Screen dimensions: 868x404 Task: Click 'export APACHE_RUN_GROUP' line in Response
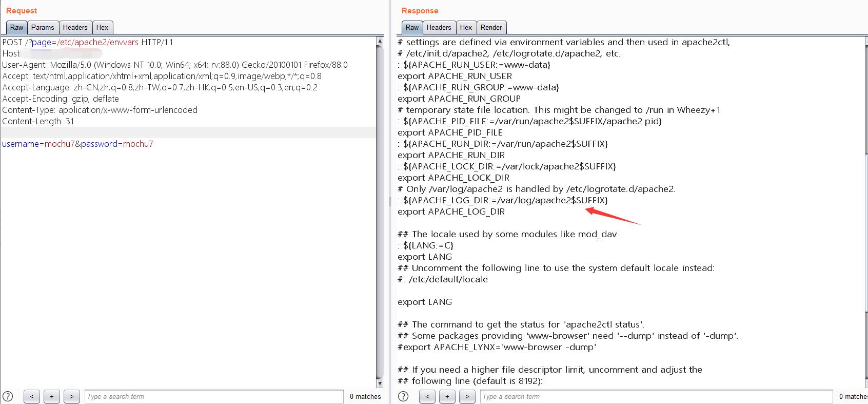pos(459,99)
